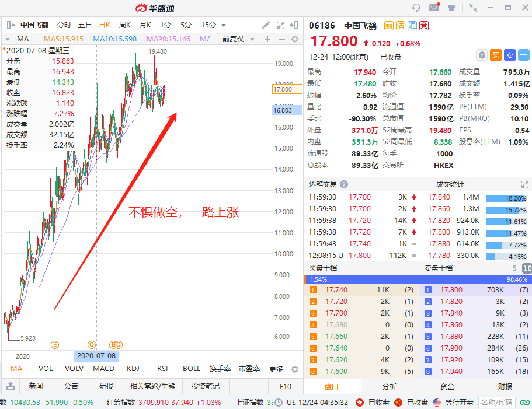The image size is (532, 409).
Task: Select the BOLL indicator tab
Action: [192, 369]
